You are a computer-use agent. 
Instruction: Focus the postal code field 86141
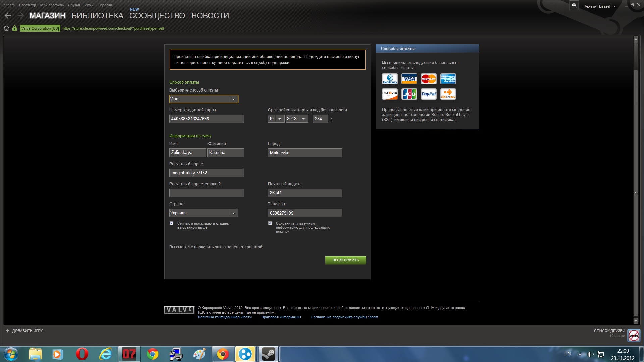[305, 193]
